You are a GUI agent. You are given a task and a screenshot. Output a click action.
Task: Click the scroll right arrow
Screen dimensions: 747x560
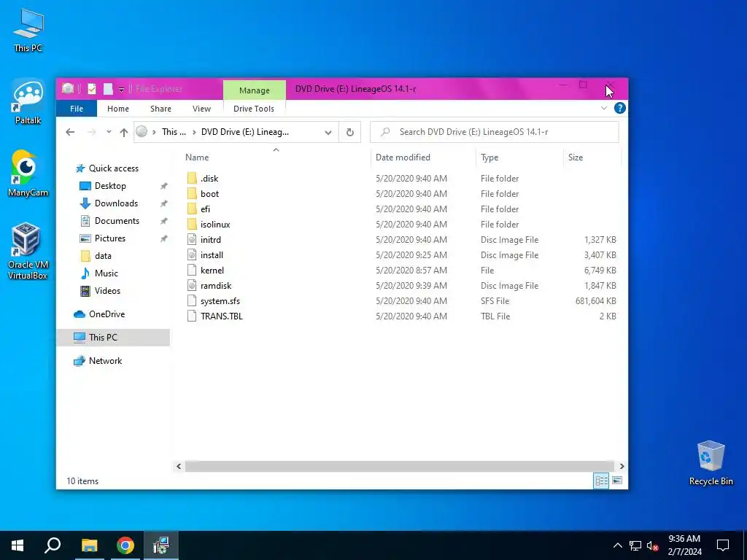click(622, 466)
